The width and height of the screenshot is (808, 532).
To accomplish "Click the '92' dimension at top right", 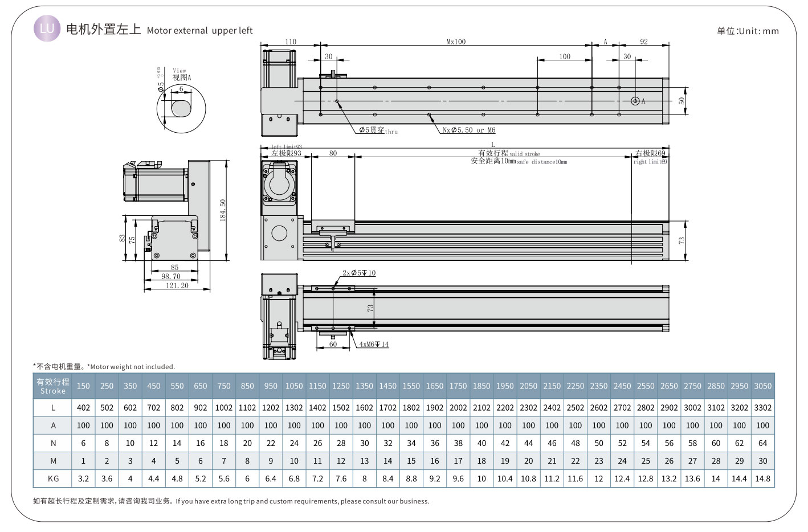I will click(644, 42).
